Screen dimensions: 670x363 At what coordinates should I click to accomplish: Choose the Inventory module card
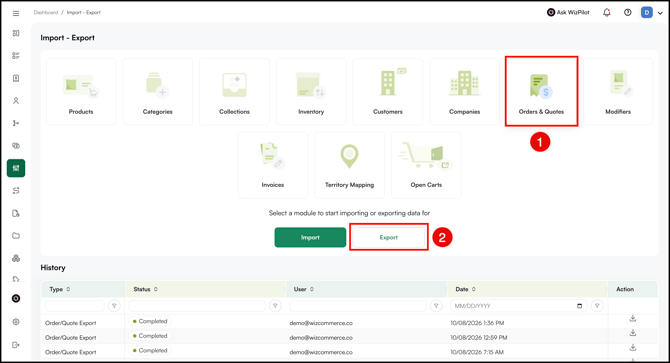(311, 92)
